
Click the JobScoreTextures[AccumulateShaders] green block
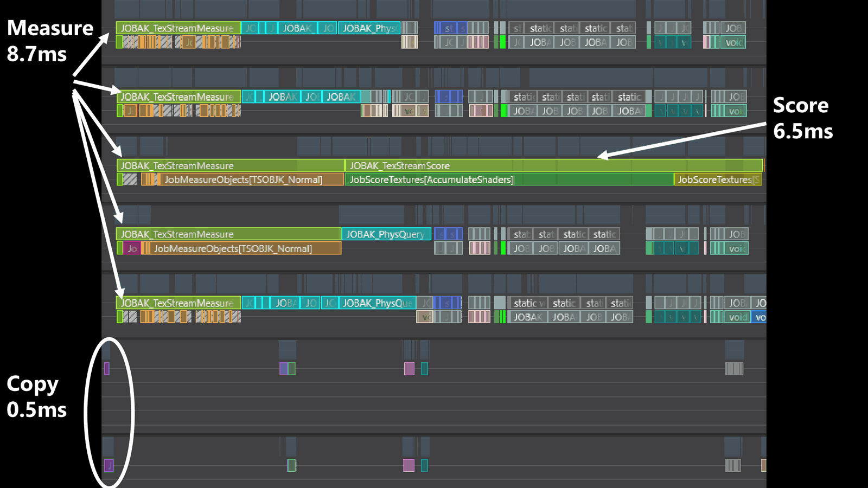(x=509, y=179)
